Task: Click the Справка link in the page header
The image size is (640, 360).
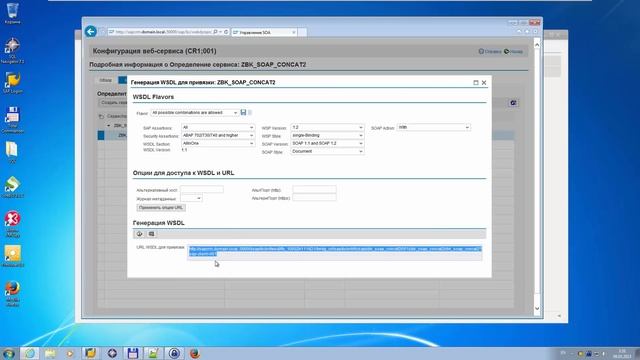Action: (490, 51)
